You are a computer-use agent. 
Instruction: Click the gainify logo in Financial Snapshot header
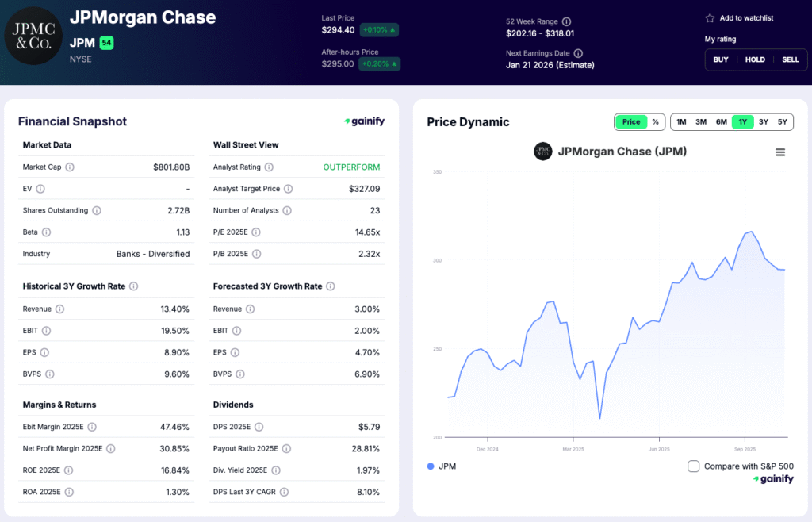click(365, 121)
